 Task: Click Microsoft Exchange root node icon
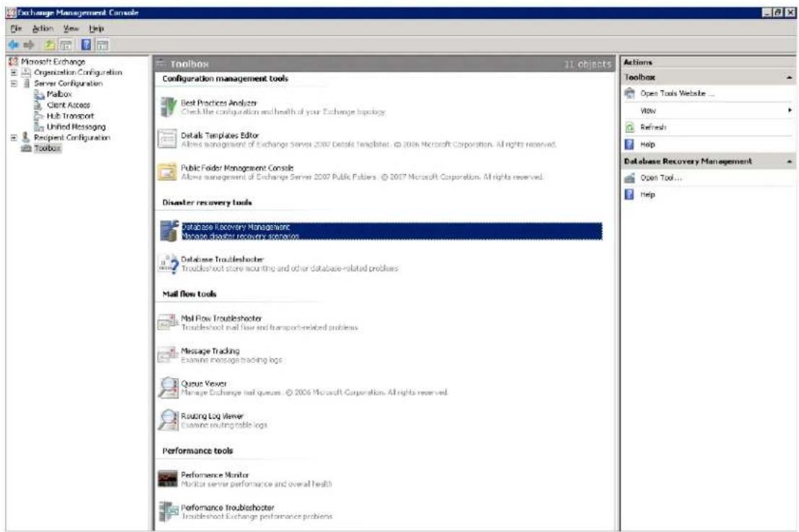point(13,61)
